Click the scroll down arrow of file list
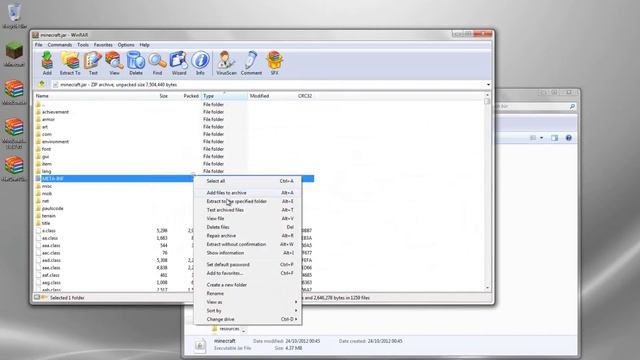The height and width of the screenshot is (360, 640). tap(487, 288)
